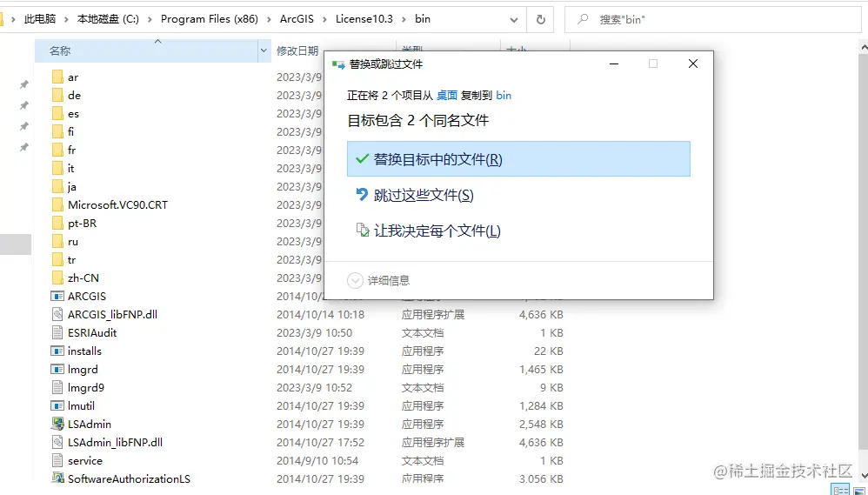This screenshot has height=495, width=868.
Task: Click the replace checkmark icon
Action: (362, 159)
